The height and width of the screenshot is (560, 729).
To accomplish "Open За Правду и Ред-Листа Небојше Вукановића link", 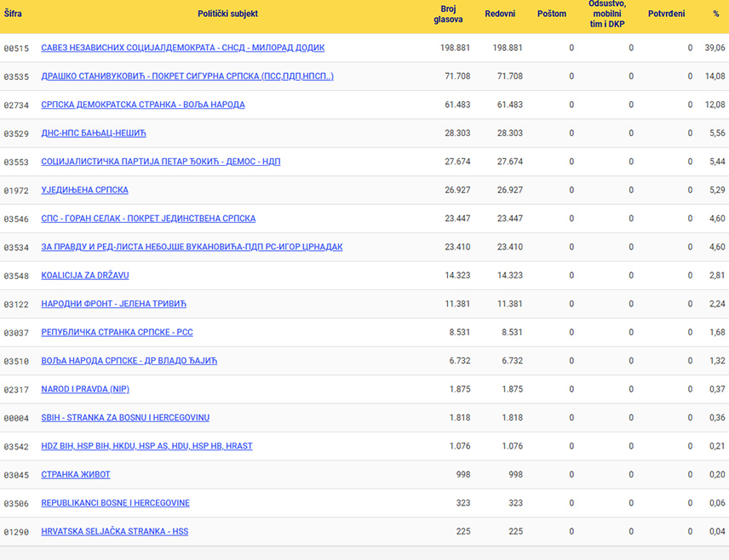I will click(192, 247).
